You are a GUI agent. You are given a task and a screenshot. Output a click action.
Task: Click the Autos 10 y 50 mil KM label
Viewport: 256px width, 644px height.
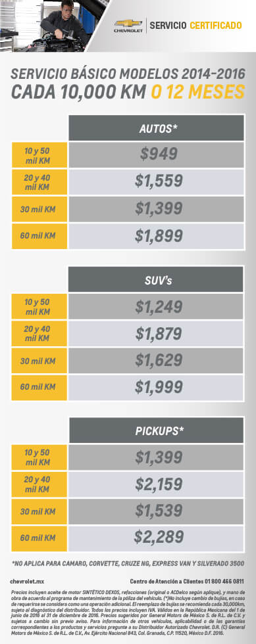pyautogui.click(x=39, y=155)
